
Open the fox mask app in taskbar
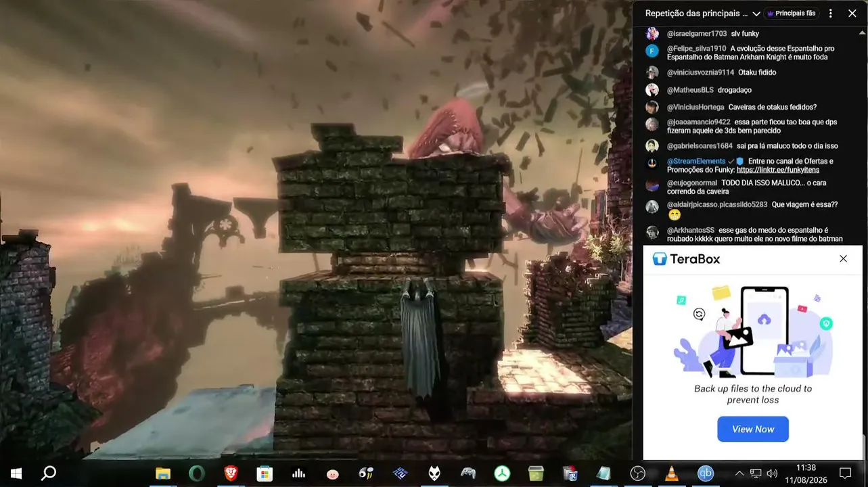pyautogui.click(x=434, y=473)
